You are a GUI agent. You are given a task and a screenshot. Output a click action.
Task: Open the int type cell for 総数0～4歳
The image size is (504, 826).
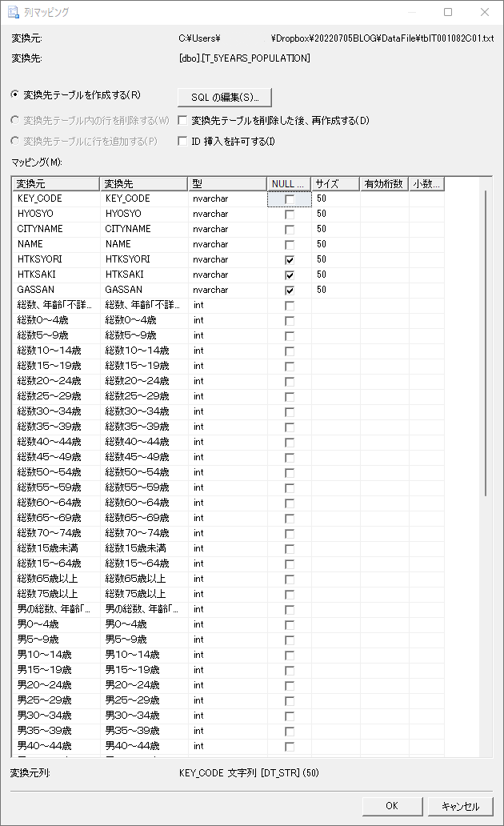coord(226,320)
